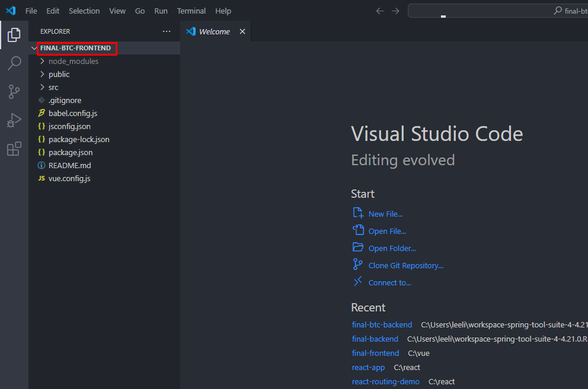Click the Clone Git Repository branch icon
The width and height of the screenshot is (588, 389).
[x=358, y=264]
